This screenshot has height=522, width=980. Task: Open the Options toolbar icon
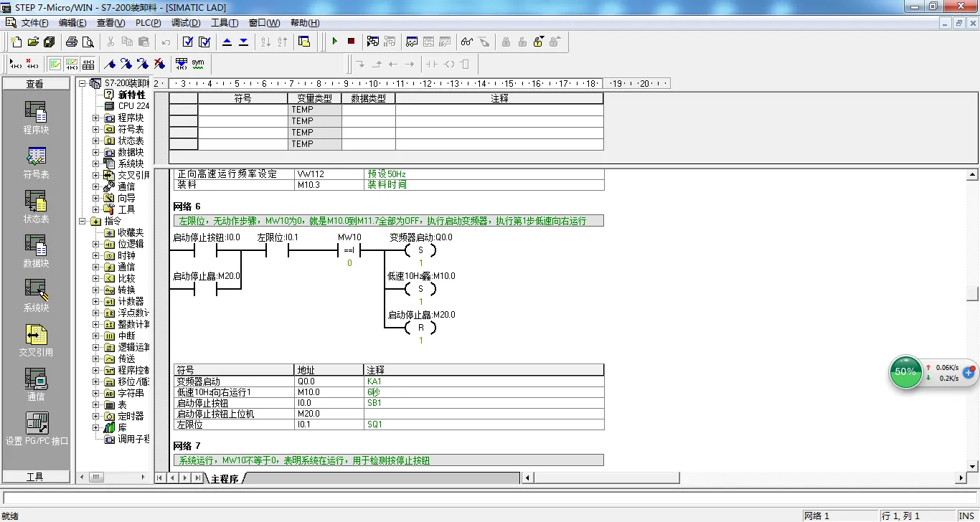(x=304, y=42)
